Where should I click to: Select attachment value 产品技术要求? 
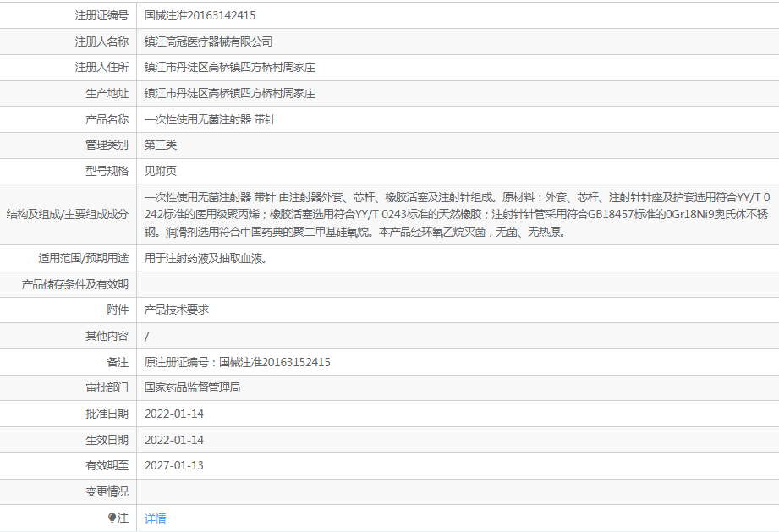pyautogui.click(x=177, y=310)
